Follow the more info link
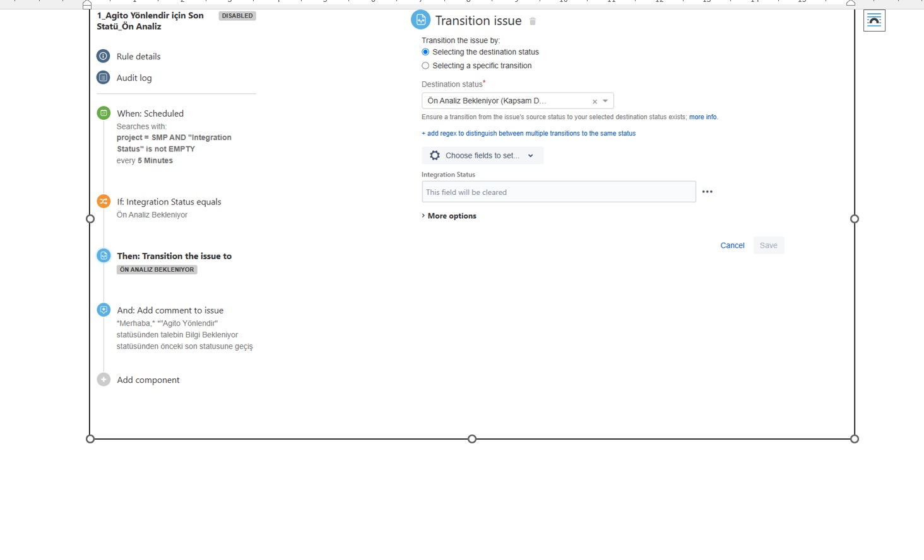This screenshot has width=924, height=560. (x=703, y=117)
